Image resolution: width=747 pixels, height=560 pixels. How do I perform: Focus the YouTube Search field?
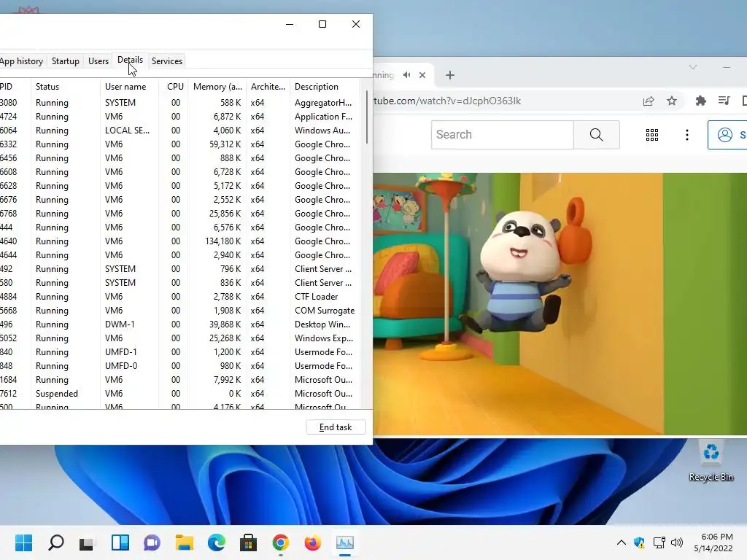(x=503, y=135)
